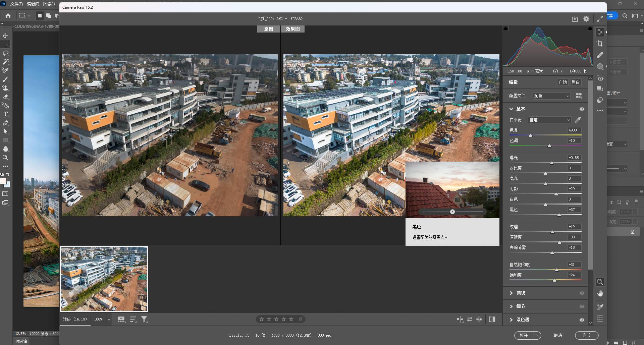Select the Magic Wand tool
Viewport: 644px width, 345px height.
tap(5, 62)
